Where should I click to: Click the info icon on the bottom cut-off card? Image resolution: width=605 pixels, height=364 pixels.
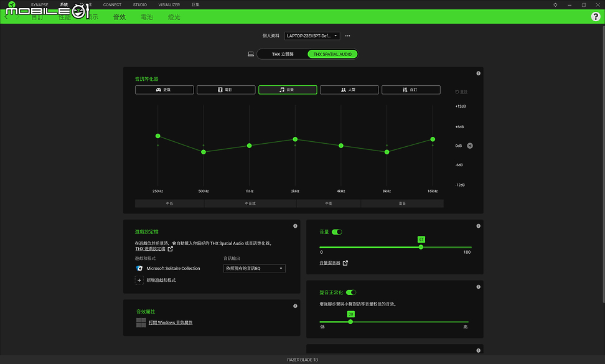[479, 350]
